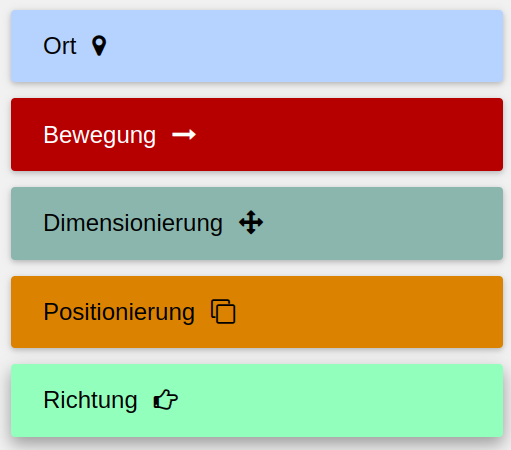Pick the gray-teal colored bar

[257, 223]
